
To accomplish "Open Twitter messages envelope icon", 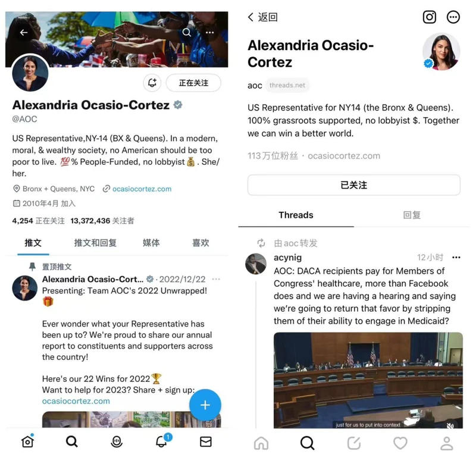I will click(206, 442).
